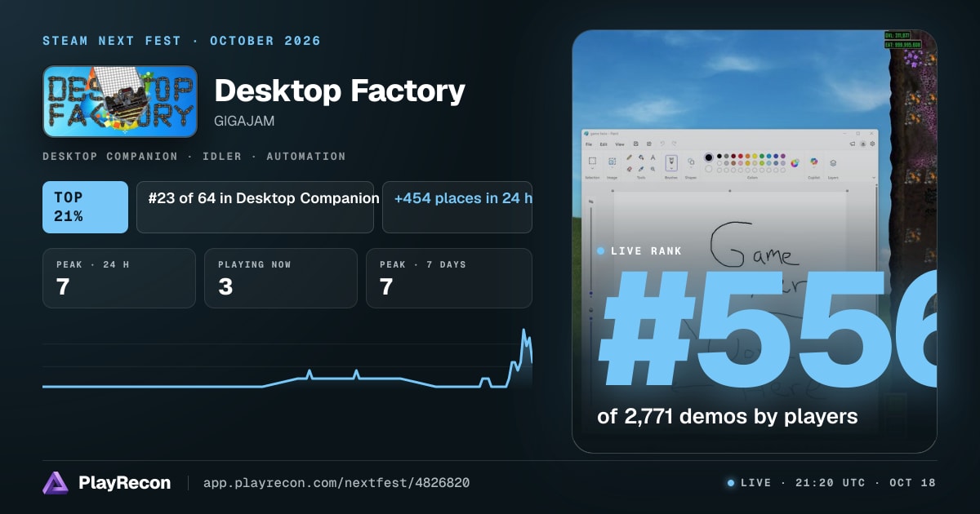The width and height of the screenshot is (980, 514).
Task: Click the Desktop Factory game logo thumbnail
Action: click(x=120, y=101)
